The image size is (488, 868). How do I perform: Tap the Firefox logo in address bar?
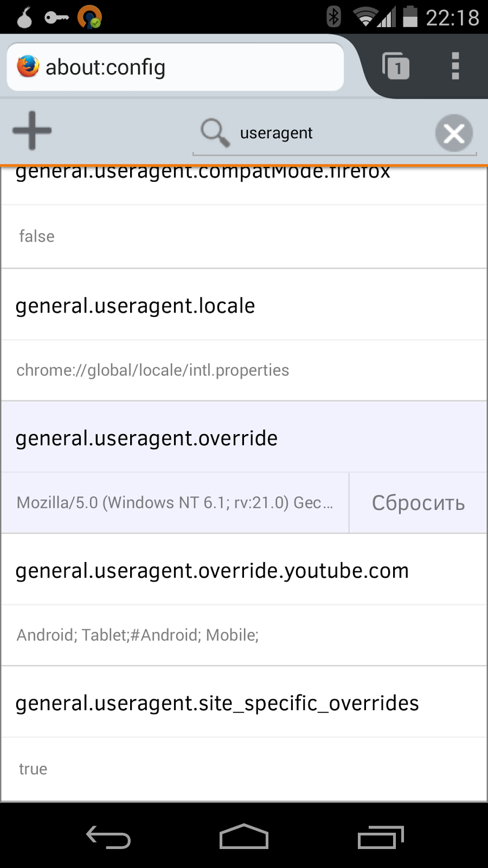pos(28,67)
